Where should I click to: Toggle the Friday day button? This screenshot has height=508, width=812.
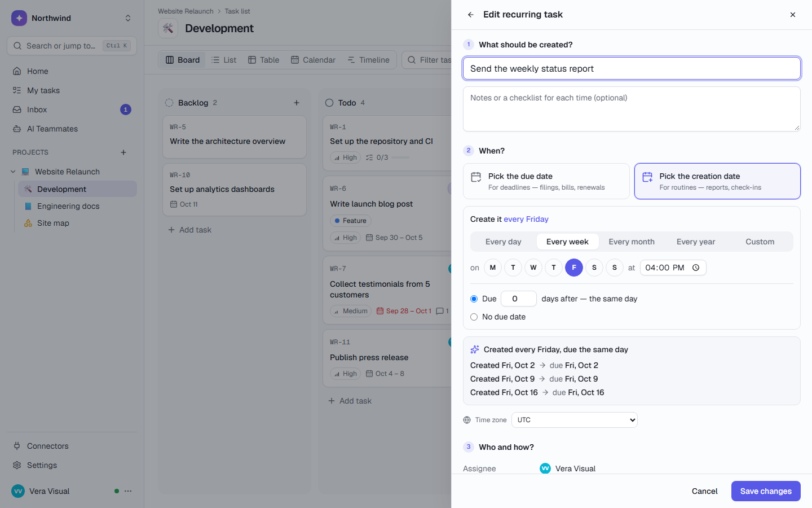[x=574, y=268]
